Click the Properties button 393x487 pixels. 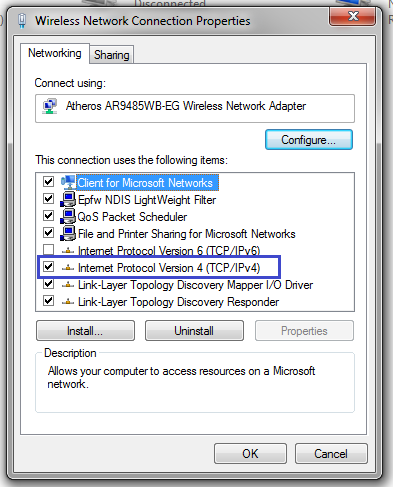click(x=304, y=331)
